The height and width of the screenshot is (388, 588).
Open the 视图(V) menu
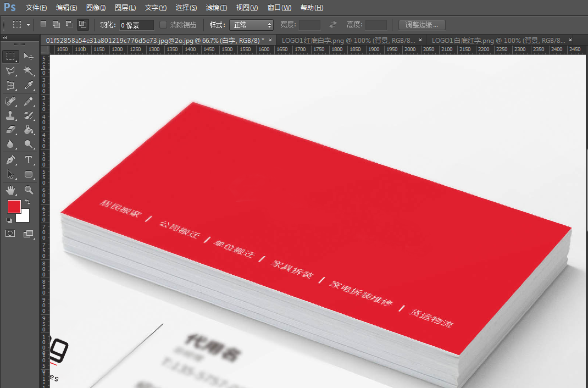(247, 8)
